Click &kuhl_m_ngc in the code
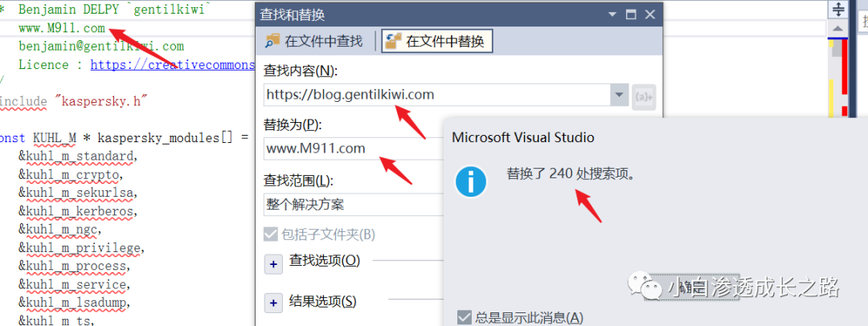This screenshot has height=326, width=868. [59, 230]
